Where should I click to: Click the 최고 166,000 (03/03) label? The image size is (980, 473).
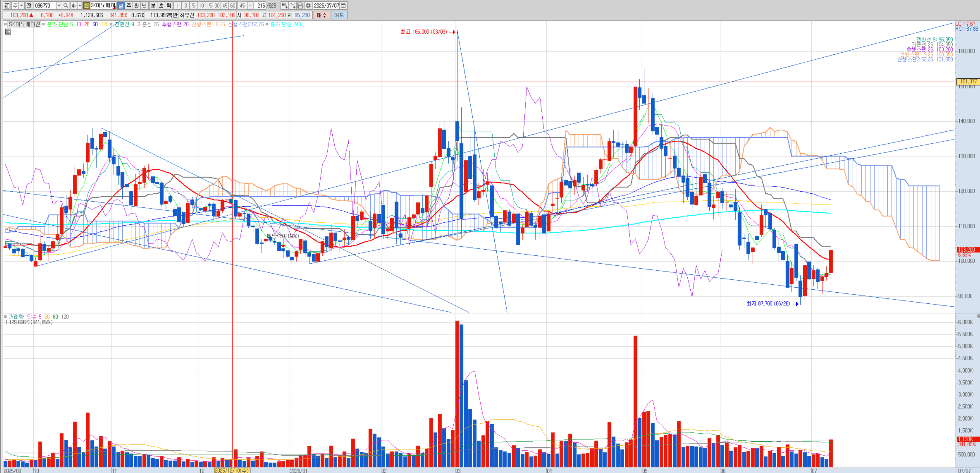click(424, 32)
